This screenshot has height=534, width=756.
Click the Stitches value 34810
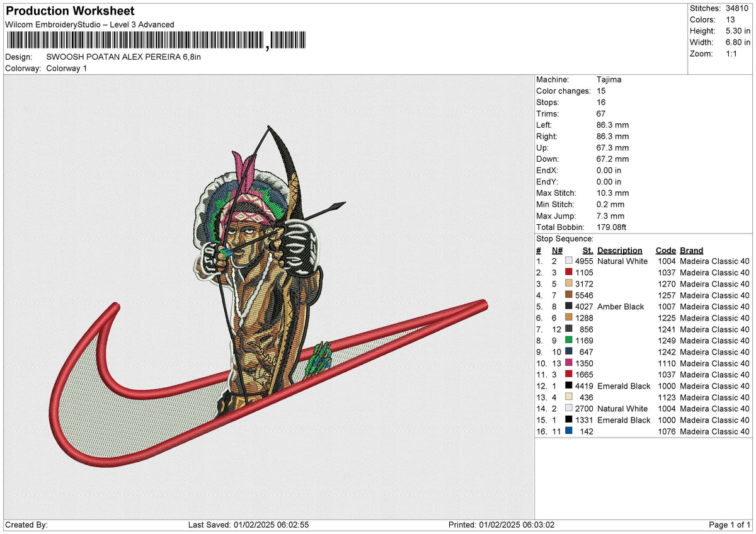(x=738, y=8)
